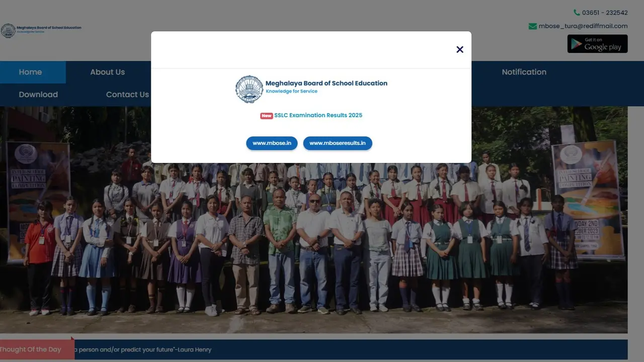Click the Thought Of the Day label
Screen dimensions: 644x362
(31, 349)
